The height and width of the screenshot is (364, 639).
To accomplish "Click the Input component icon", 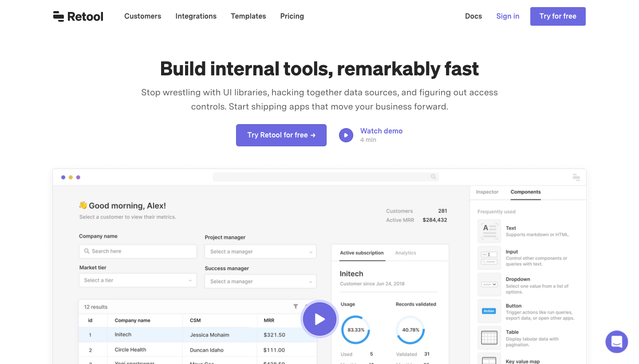I will (x=489, y=258).
